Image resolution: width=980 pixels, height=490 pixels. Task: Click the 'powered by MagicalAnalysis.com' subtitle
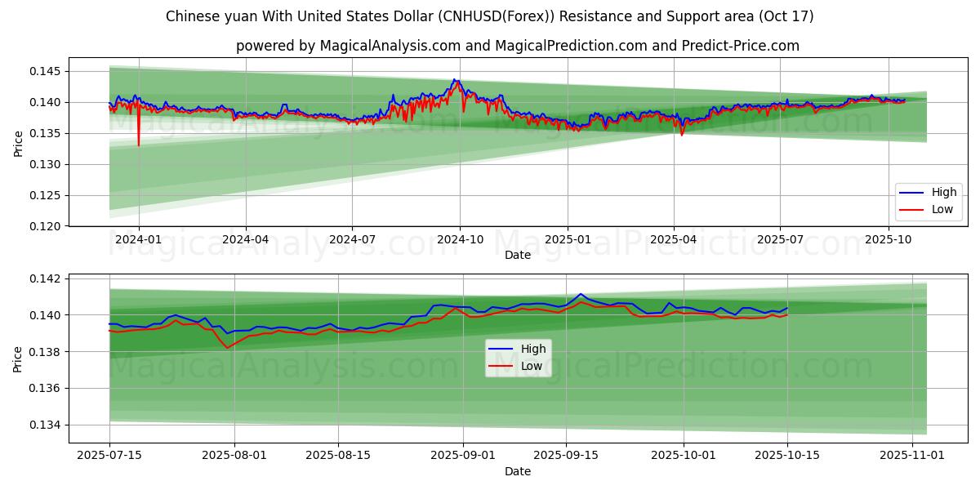[x=518, y=46]
